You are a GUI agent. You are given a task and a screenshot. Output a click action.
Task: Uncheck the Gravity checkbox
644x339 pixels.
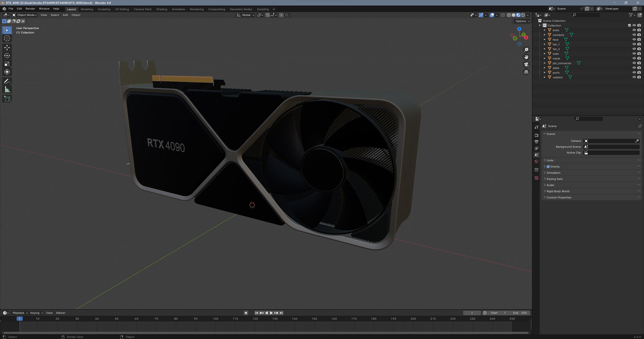[x=548, y=166]
